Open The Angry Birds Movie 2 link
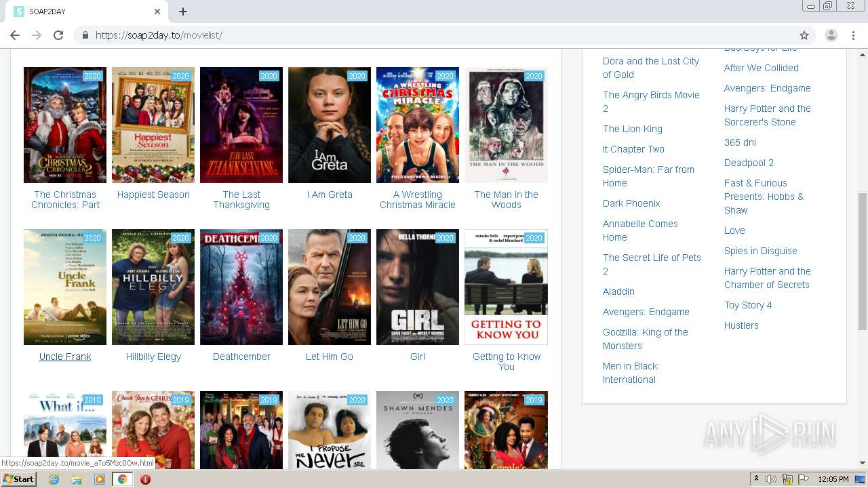 (x=651, y=102)
